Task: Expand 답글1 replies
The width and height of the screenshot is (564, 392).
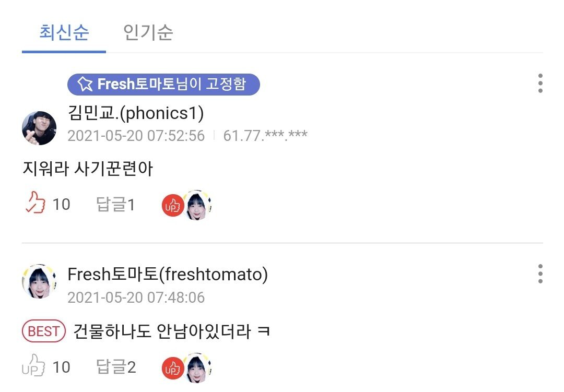Action: click(115, 204)
